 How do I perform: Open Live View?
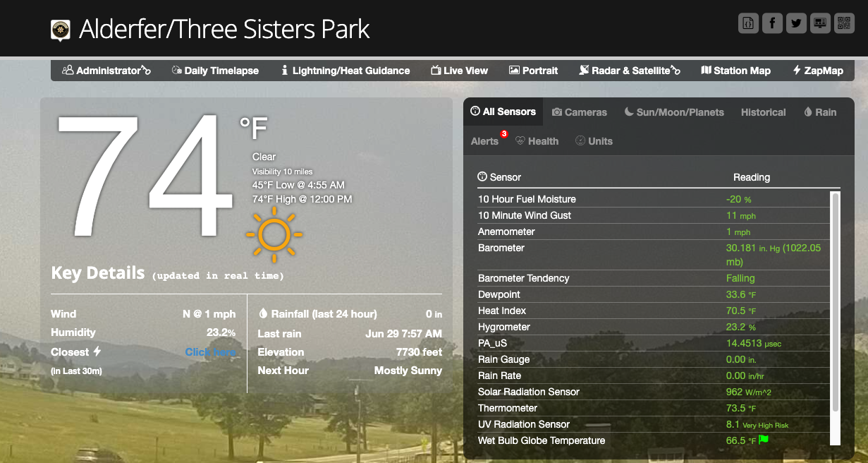pyautogui.click(x=460, y=71)
